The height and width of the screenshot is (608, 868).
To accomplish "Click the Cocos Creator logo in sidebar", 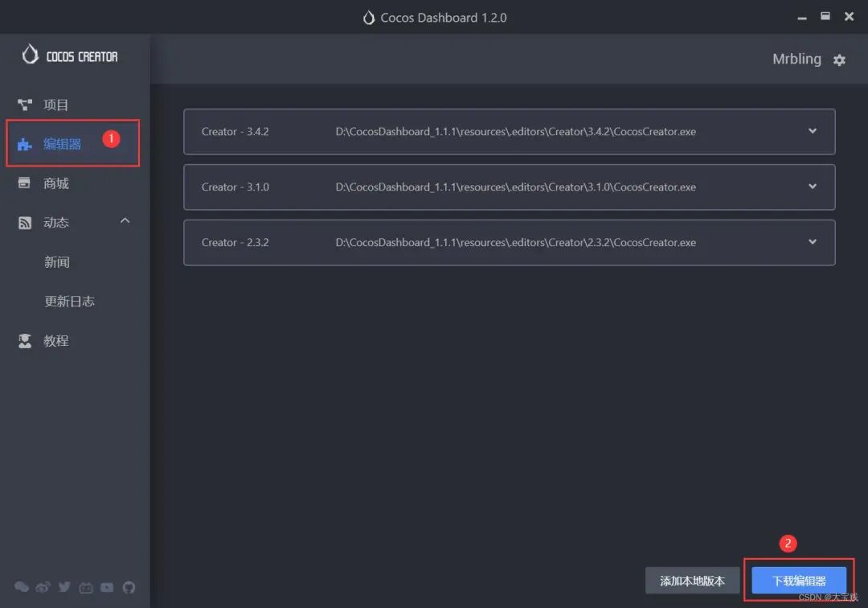I will coord(70,55).
